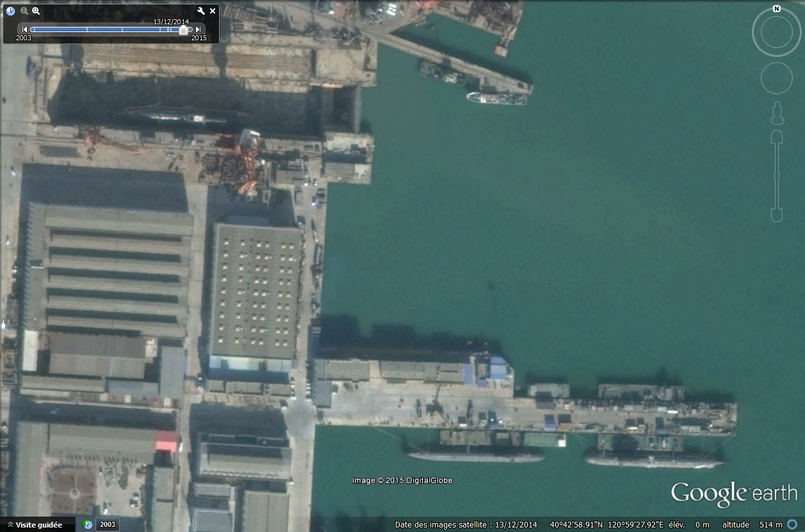Zoom out using the zoom slider bottom

777,215
